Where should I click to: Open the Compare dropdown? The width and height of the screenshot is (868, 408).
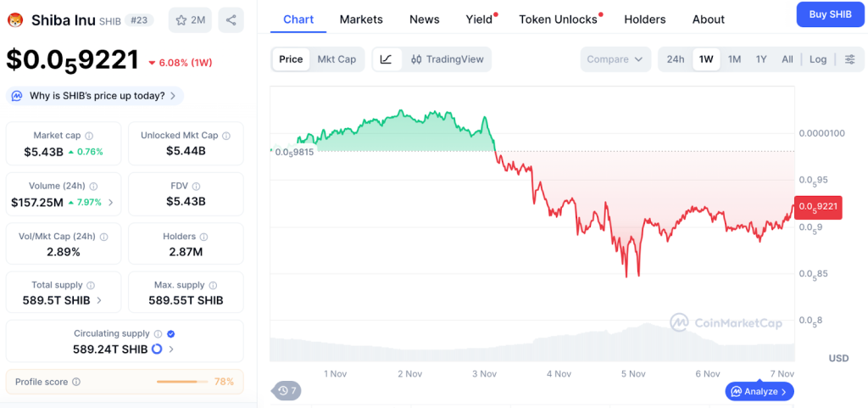[x=615, y=59]
